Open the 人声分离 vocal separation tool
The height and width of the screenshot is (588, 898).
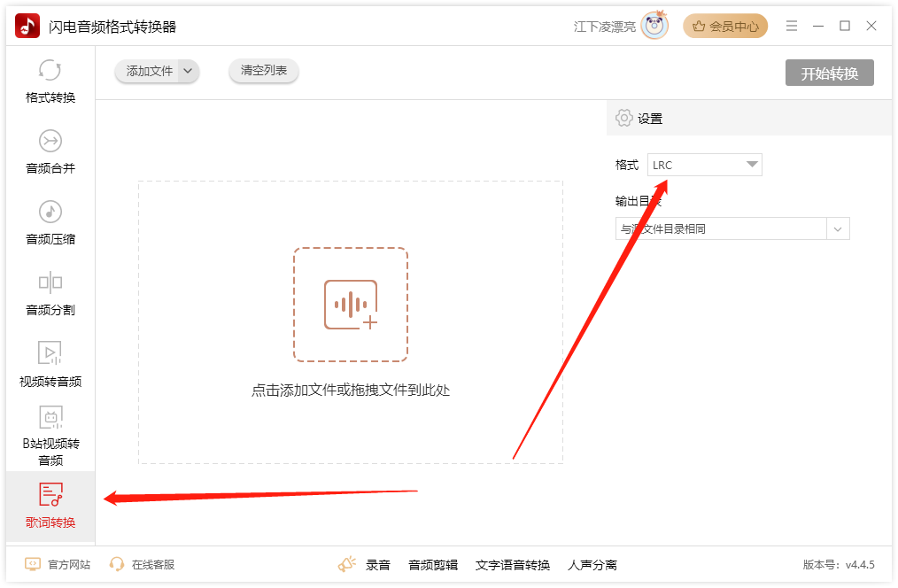(592, 564)
